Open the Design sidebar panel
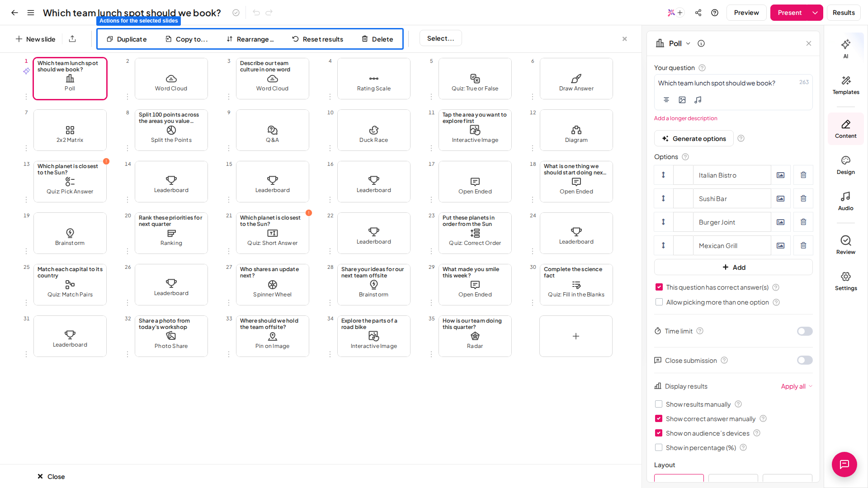 click(x=846, y=165)
